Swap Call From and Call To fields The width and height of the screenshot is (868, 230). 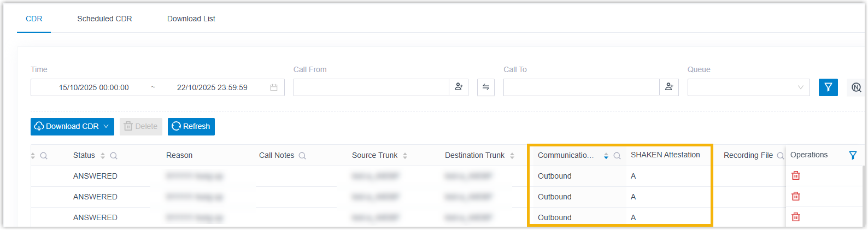tap(485, 87)
